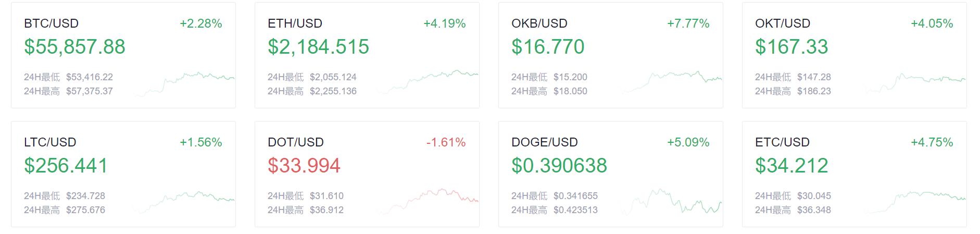This screenshot has height=234, width=980.
Task: Click the +7.77% change on OKB
Action: tap(688, 23)
